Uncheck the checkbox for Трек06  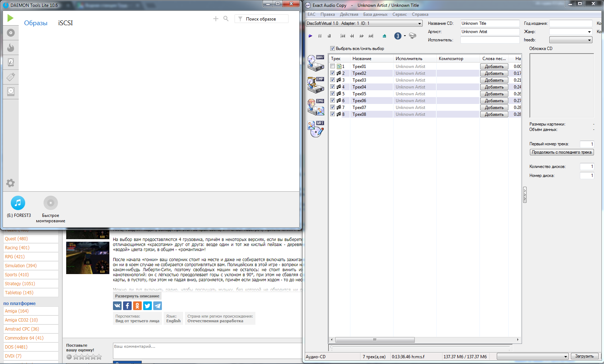click(x=333, y=100)
